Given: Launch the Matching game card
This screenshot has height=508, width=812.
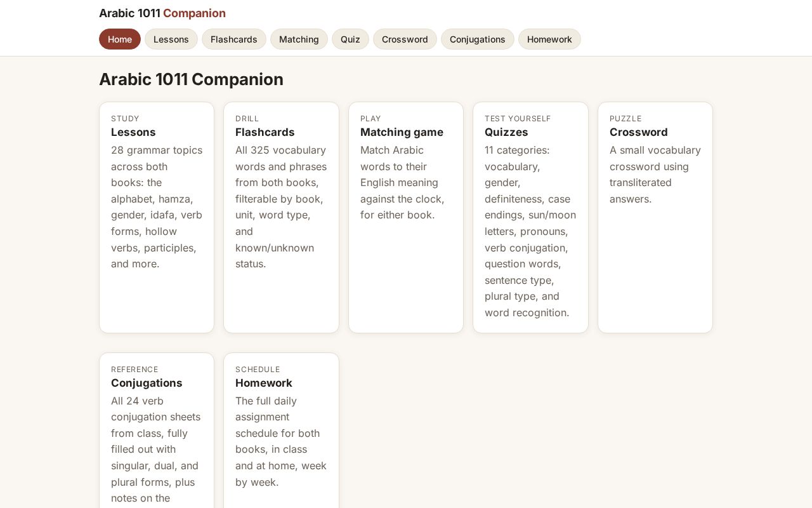Looking at the screenshot, I should click(406, 218).
